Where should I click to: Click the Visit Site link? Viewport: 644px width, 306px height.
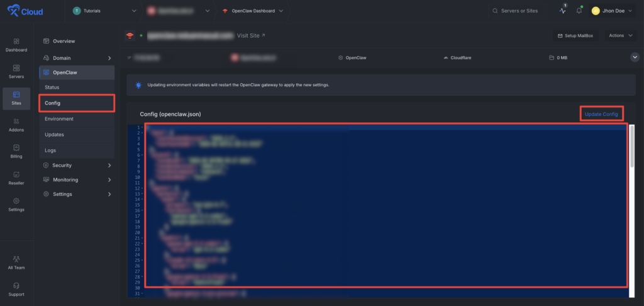tap(251, 35)
